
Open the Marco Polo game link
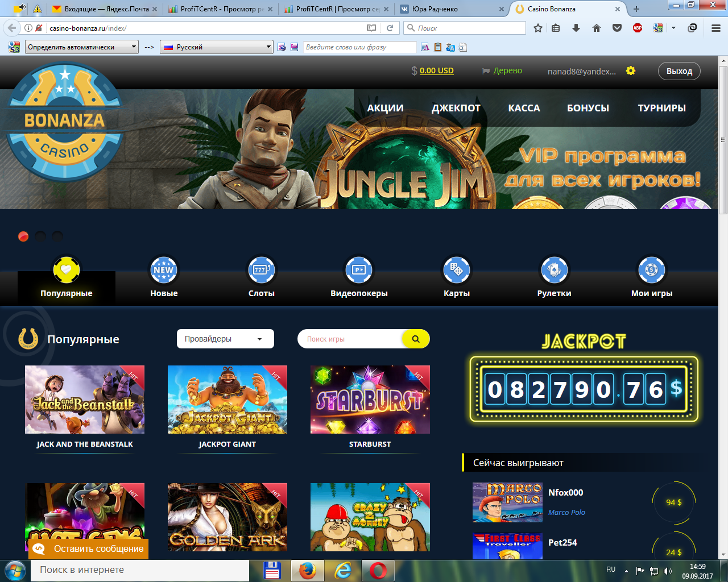pos(566,512)
